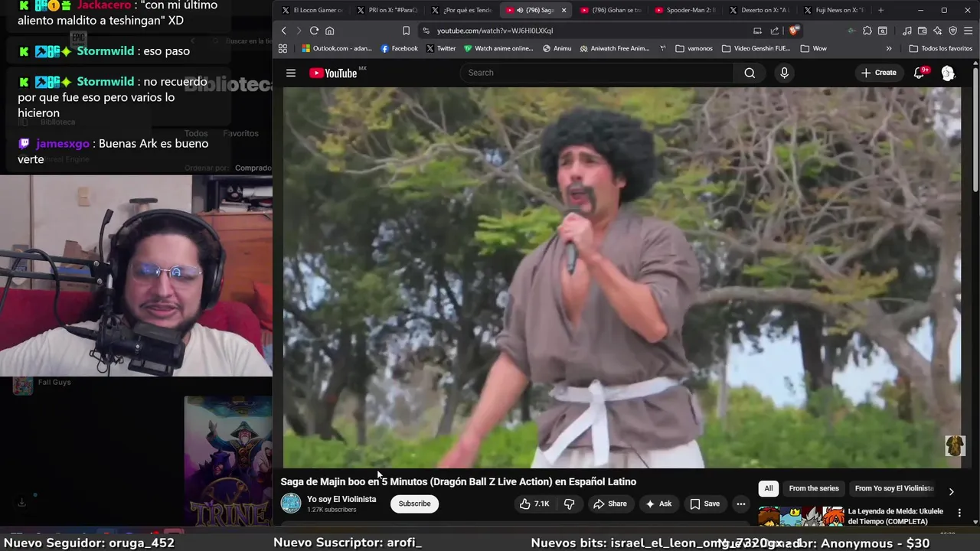The image size is (980, 551).
Task: Select From the series chip
Action: coord(814,488)
